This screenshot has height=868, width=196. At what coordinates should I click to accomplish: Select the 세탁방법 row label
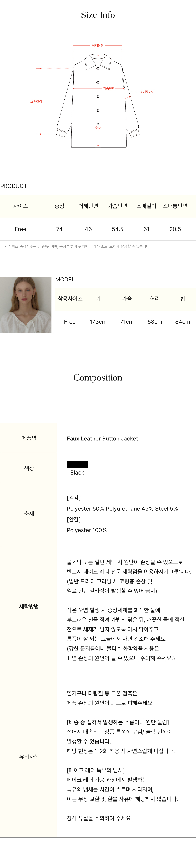29,606
